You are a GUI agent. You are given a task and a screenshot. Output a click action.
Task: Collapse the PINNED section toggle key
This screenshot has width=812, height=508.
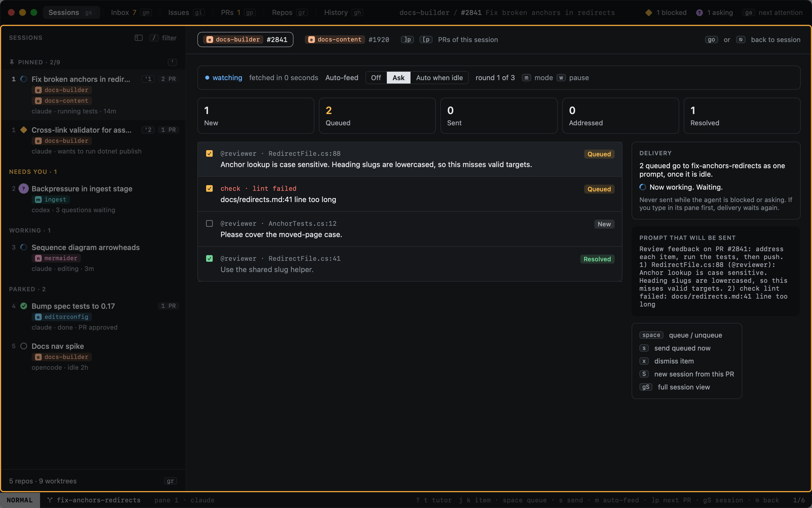[172, 62]
